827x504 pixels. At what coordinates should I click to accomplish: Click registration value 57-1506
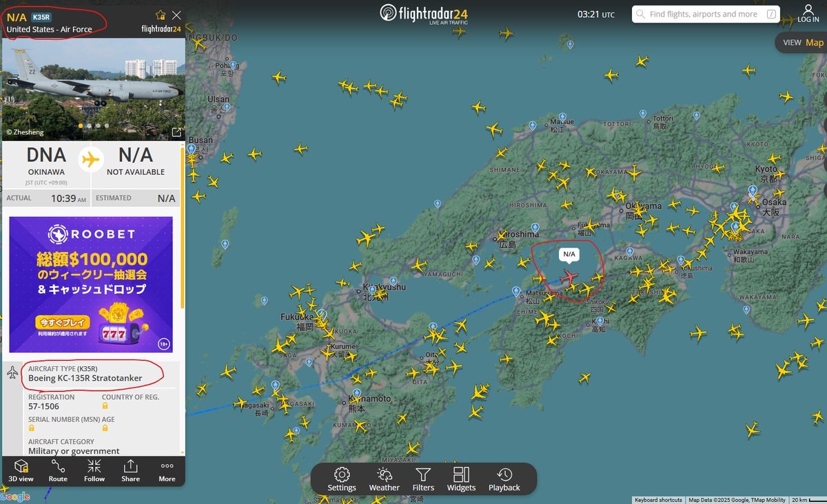tap(43, 407)
